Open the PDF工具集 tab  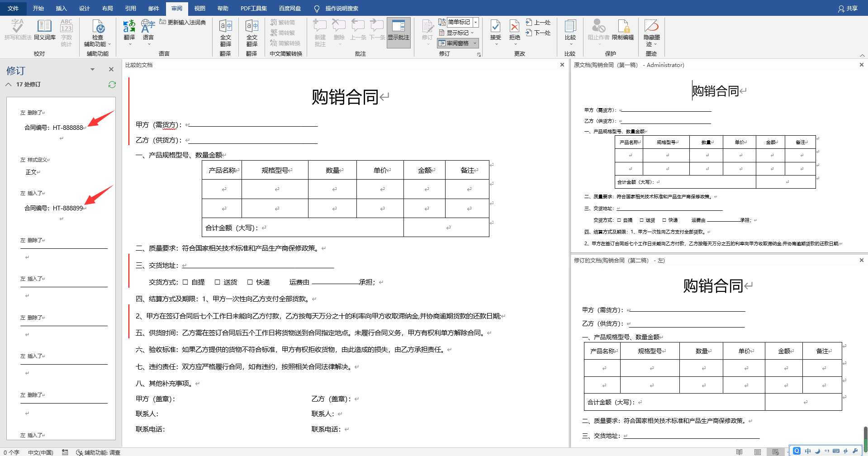click(x=254, y=9)
